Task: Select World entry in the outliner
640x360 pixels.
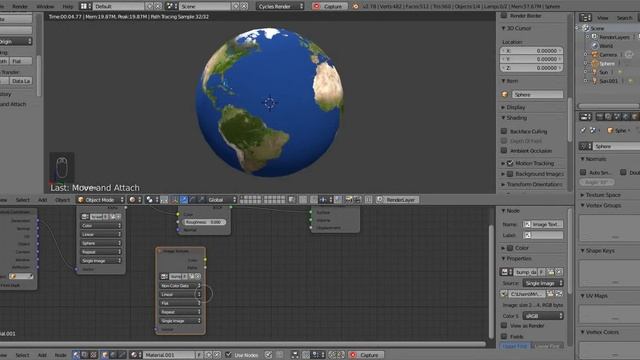Action: coord(606,46)
